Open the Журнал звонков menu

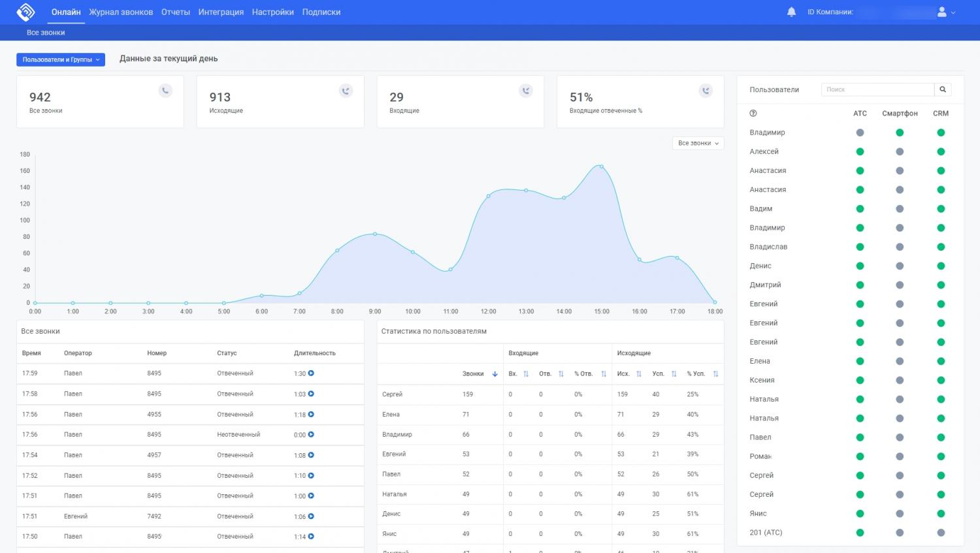(x=121, y=12)
